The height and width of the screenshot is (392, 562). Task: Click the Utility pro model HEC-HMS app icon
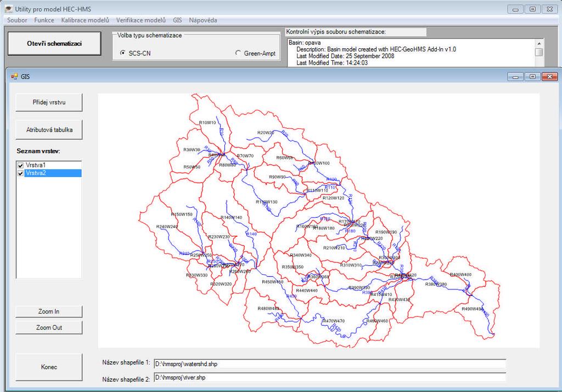(9, 9)
